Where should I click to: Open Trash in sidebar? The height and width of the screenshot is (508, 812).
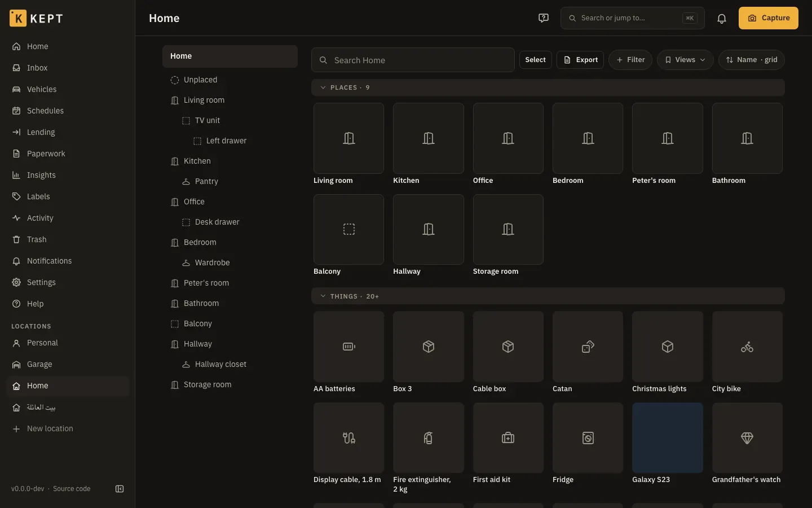68,239
